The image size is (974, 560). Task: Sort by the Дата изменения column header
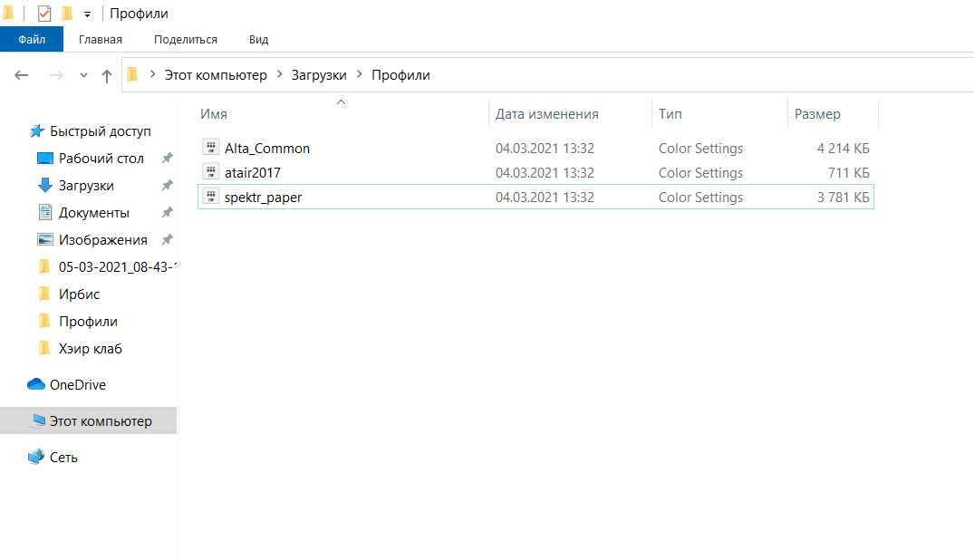546,114
